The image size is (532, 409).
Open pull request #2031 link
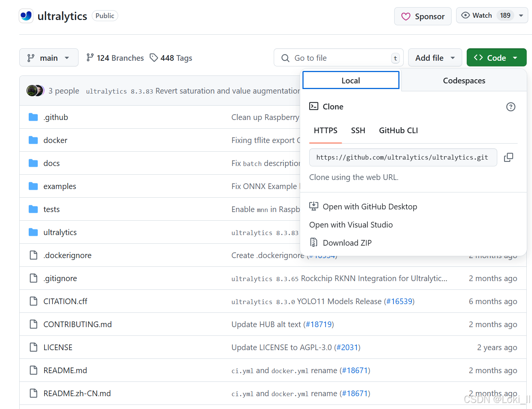tap(347, 347)
